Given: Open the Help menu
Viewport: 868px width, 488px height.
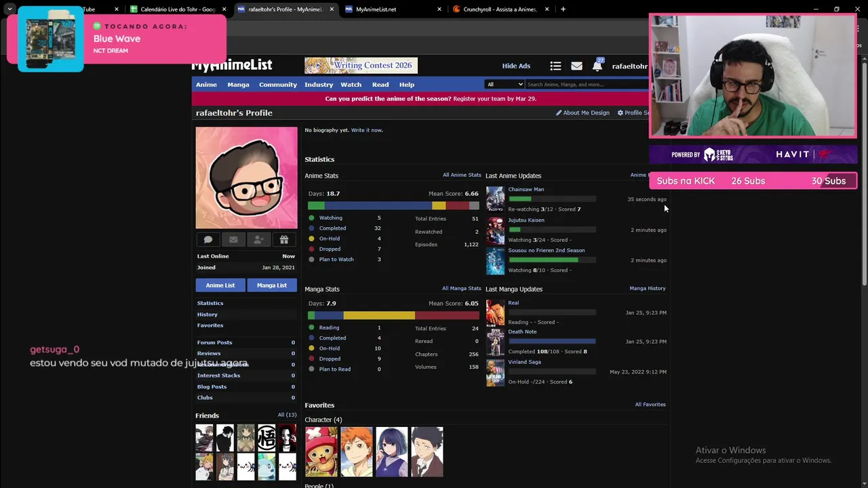Looking at the screenshot, I should [407, 85].
